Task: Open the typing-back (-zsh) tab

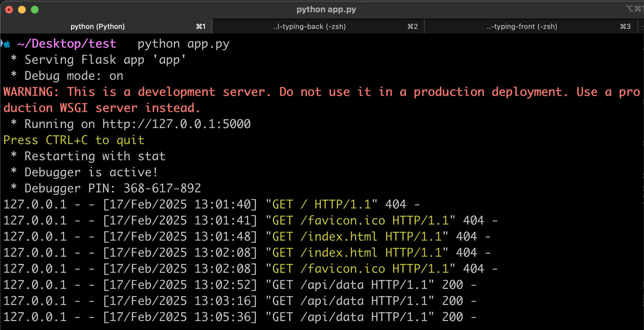Action: click(309, 26)
